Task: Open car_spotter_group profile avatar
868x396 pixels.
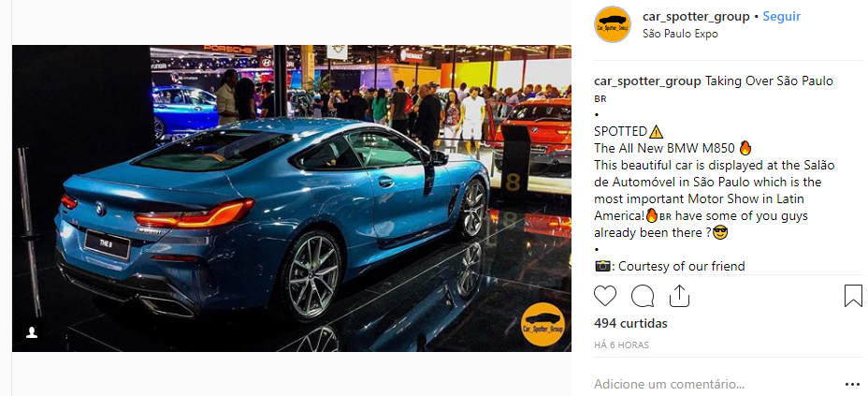Action: (613, 24)
